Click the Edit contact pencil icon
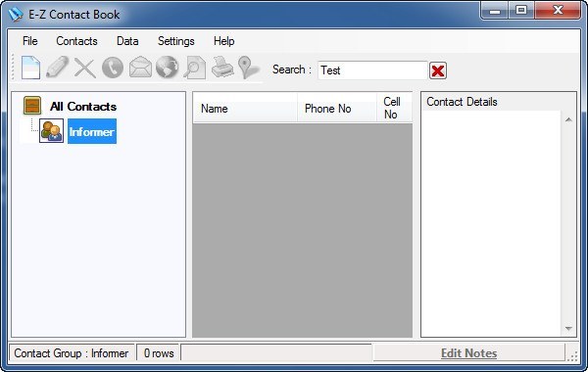The image size is (588, 372). pos(58,67)
